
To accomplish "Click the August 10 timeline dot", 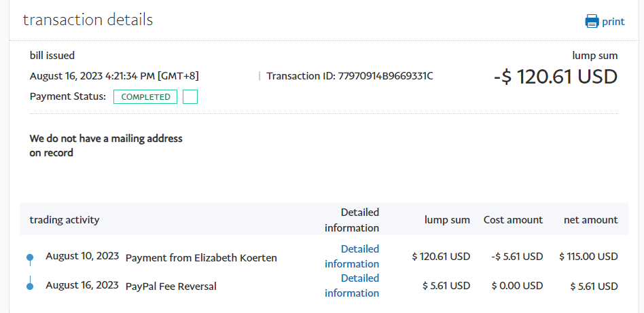I will pyautogui.click(x=30, y=257).
